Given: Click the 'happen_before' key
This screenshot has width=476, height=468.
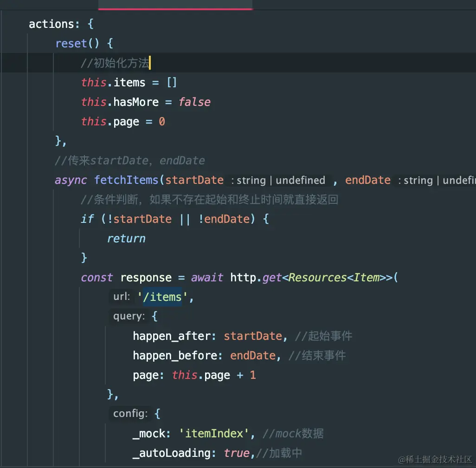Looking at the screenshot, I should [x=175, y=355].
